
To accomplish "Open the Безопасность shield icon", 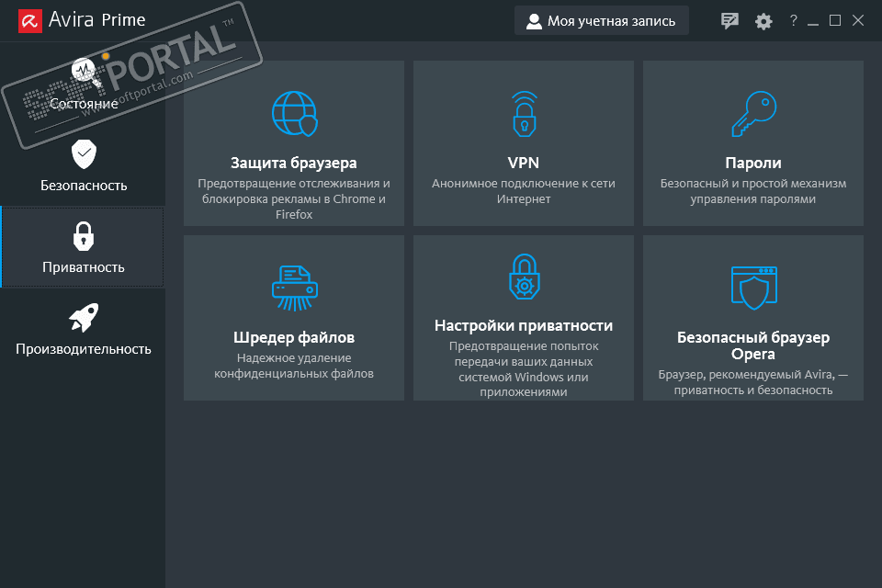I will pyautogui.click(x=84, y=154).
